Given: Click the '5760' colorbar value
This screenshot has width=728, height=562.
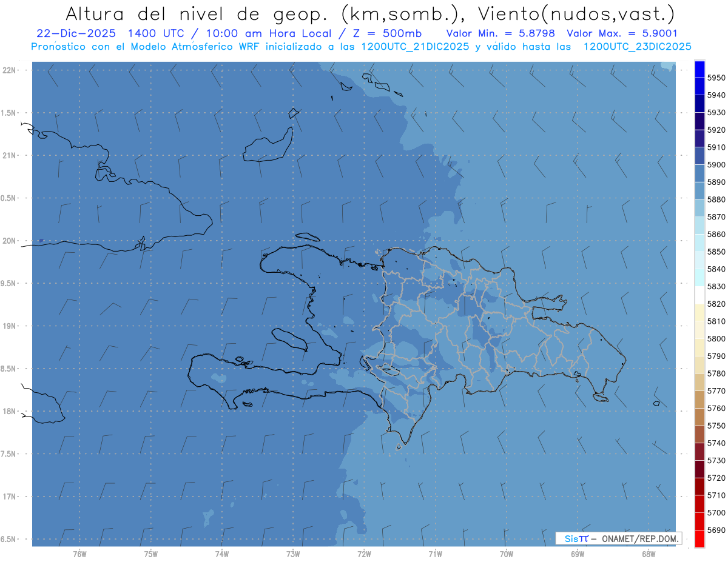Looking at the screenshot, I should pyautogui.click(x=716, y=408).
